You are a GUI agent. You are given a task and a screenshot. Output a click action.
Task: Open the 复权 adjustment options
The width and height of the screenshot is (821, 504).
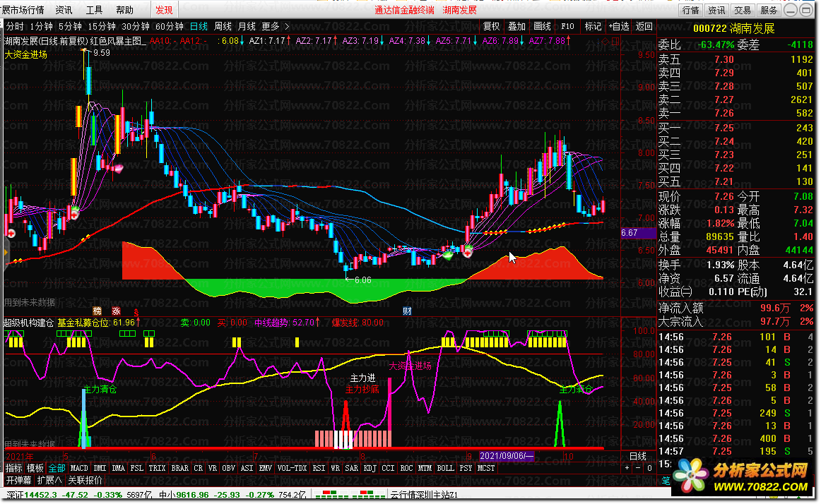pyautogui.click(x=491, y=26)
